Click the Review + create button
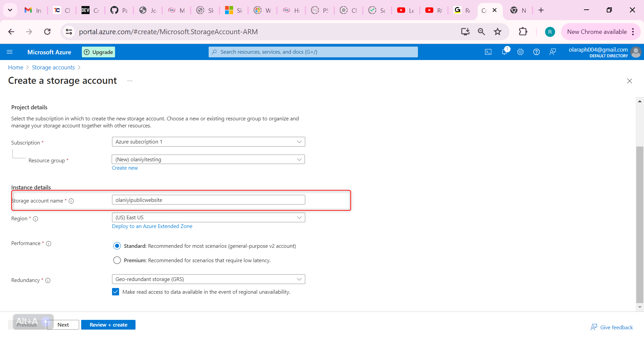Screen dimensions: 644x342 [108, 325]
